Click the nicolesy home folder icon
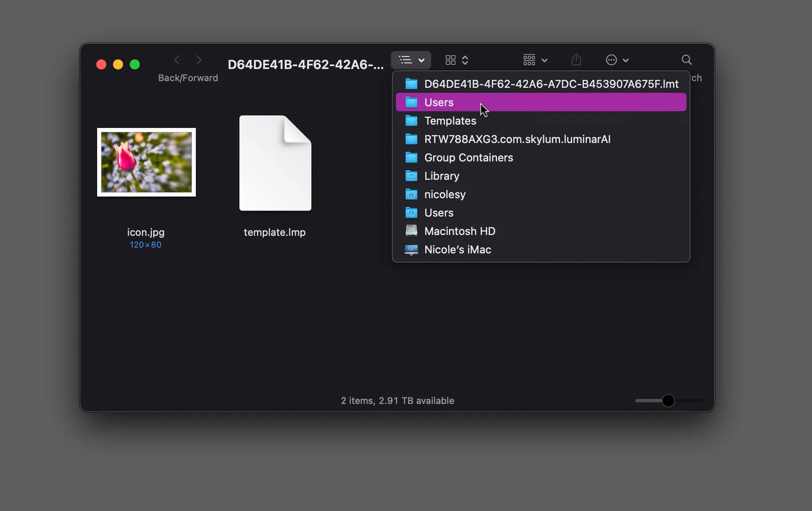 (x=411, y=194)
